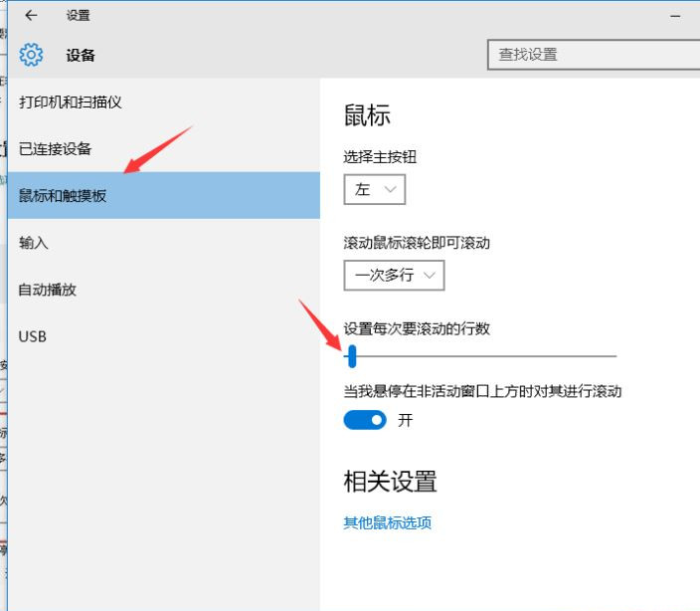Switch to the USB settings page
This screenshot has height=611, width=700.
click(33, 336)
